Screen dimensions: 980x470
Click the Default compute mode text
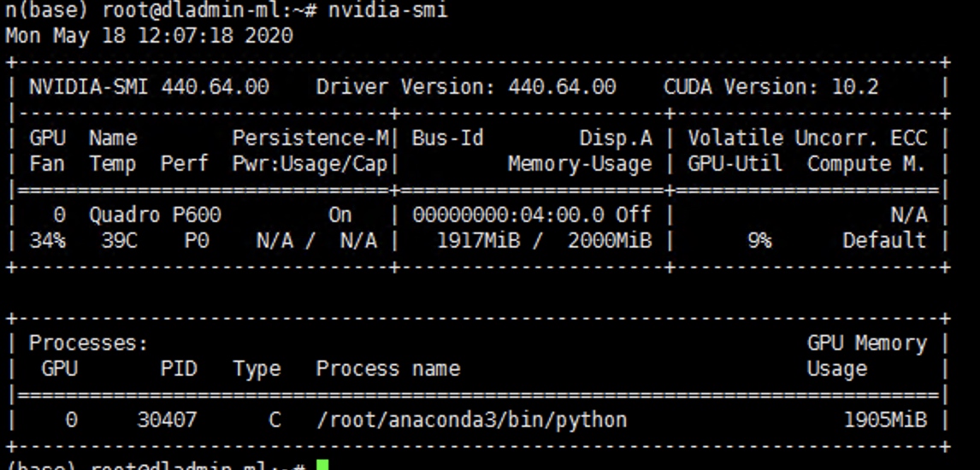(x=884, y=241)
